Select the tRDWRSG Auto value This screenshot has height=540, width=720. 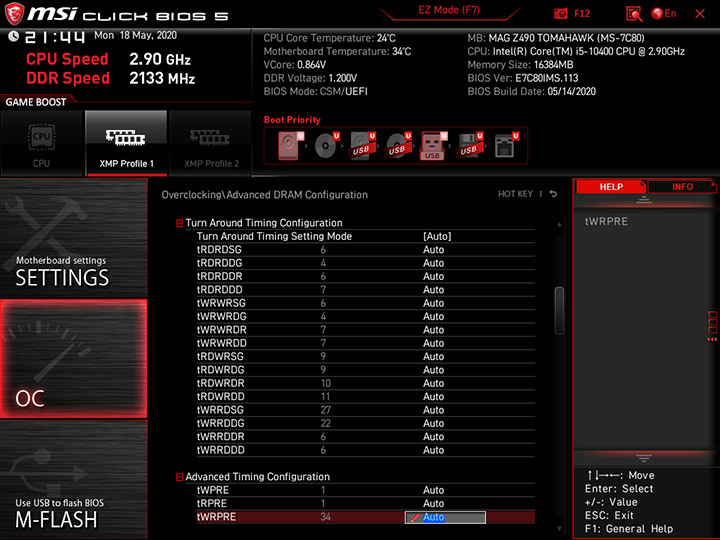coord(433,356)
